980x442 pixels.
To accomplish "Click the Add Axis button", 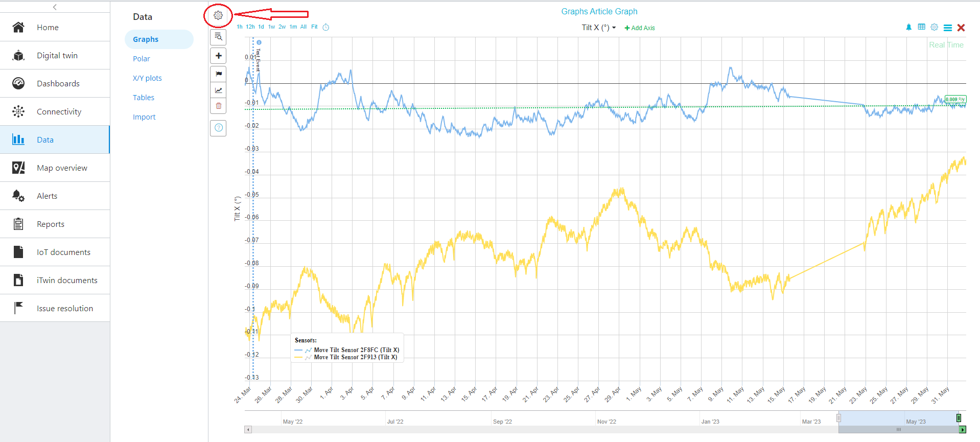I will tap(640, 28).
